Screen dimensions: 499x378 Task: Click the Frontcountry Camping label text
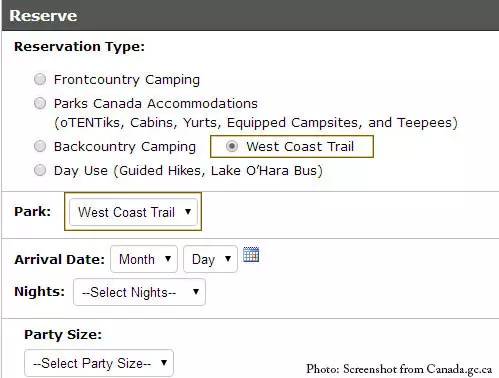point(127,80)
